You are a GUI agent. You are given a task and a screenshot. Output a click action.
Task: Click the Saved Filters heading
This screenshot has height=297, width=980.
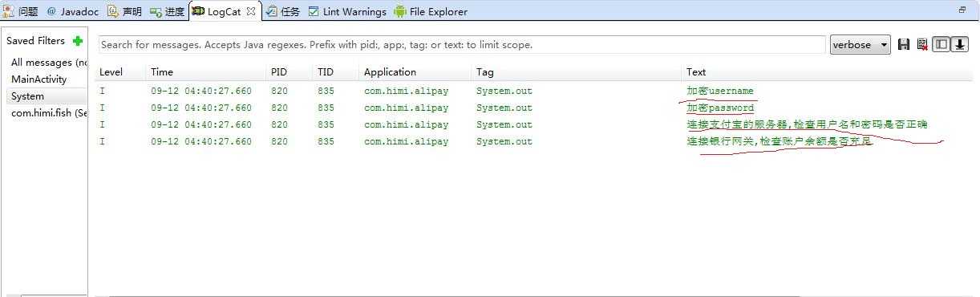[x=35, y=41]
